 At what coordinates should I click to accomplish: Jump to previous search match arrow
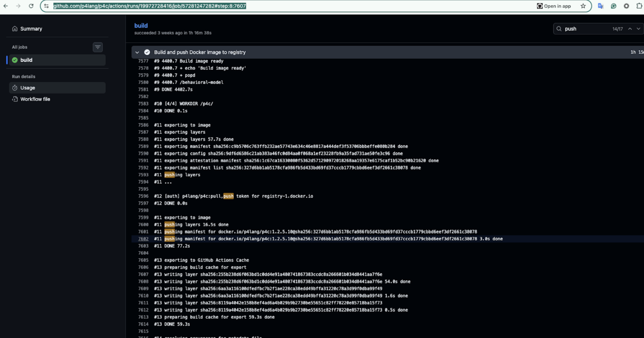pyautogui.click(x=630, y=29)
